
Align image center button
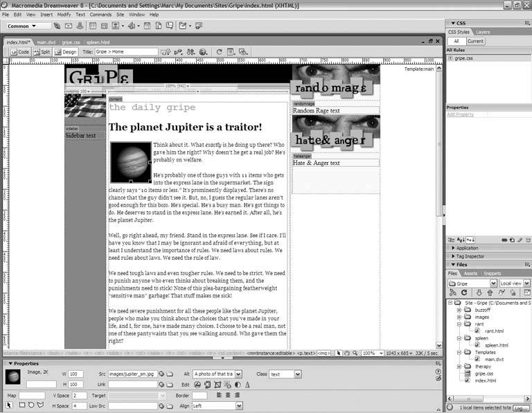228,395
